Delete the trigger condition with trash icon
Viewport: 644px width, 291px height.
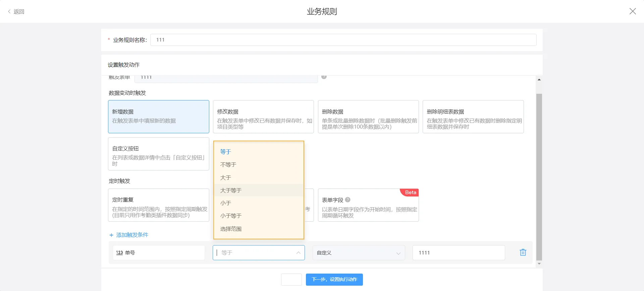pyautogui.click(x=523, y=252)
